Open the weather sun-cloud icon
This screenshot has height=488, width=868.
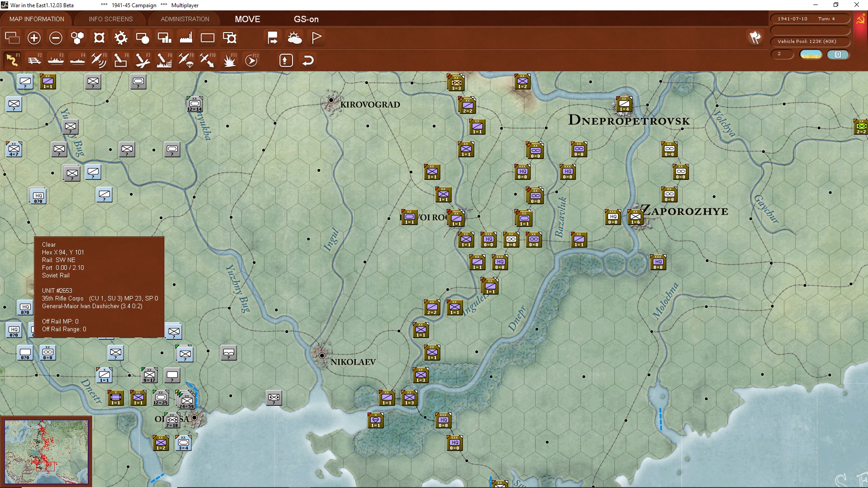(x=295, y=38)
